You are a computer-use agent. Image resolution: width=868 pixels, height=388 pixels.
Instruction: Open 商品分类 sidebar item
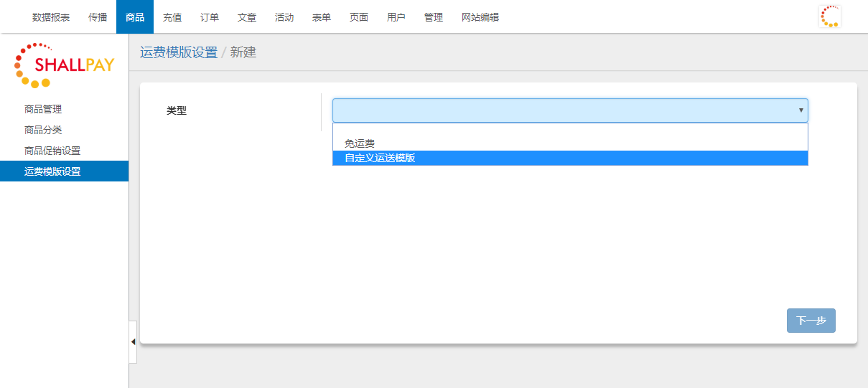point(43,130)
